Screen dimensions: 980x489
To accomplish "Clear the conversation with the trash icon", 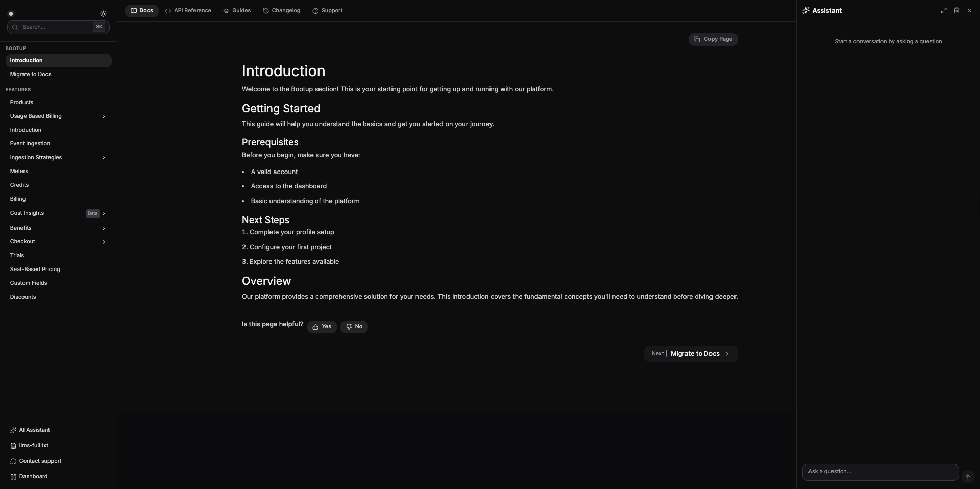I will [957, 10].
